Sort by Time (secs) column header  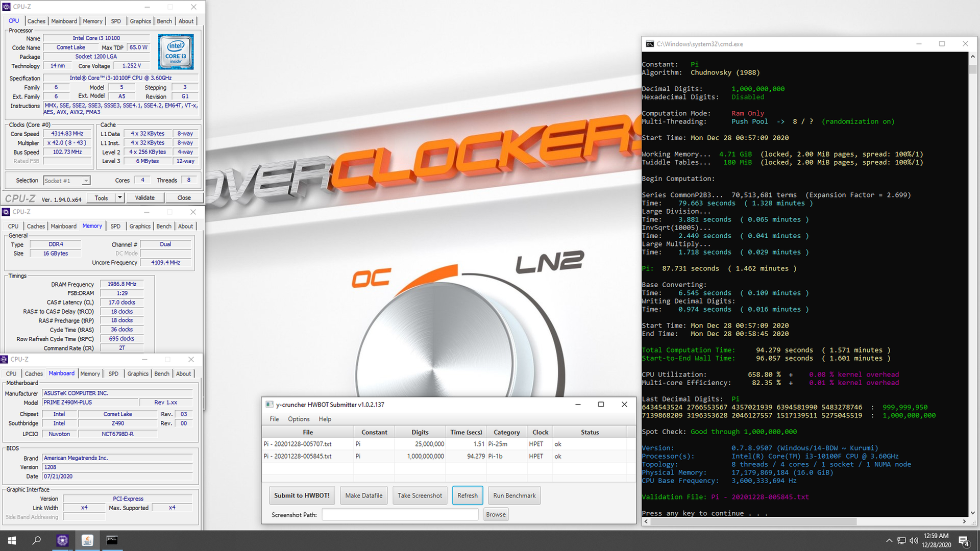click(x=466, y=432)
